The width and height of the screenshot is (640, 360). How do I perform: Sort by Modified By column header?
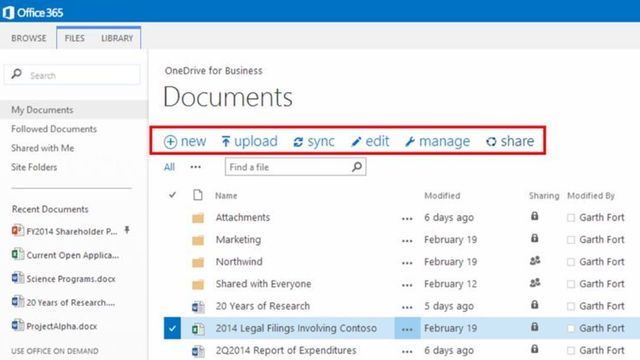tap(591, 196)
